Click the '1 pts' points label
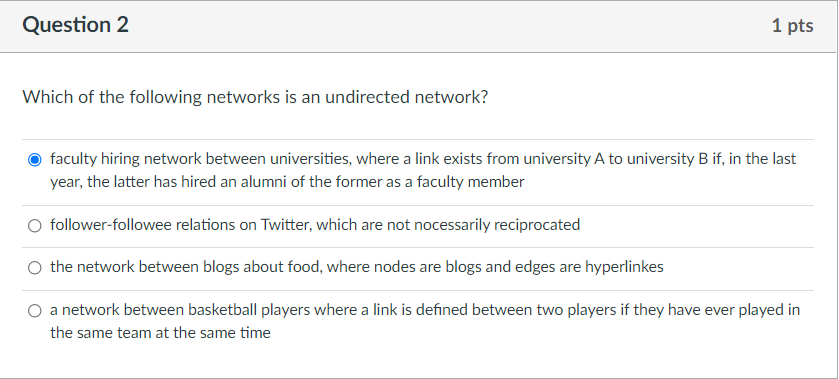839x379 pixels. coord(792,26)
